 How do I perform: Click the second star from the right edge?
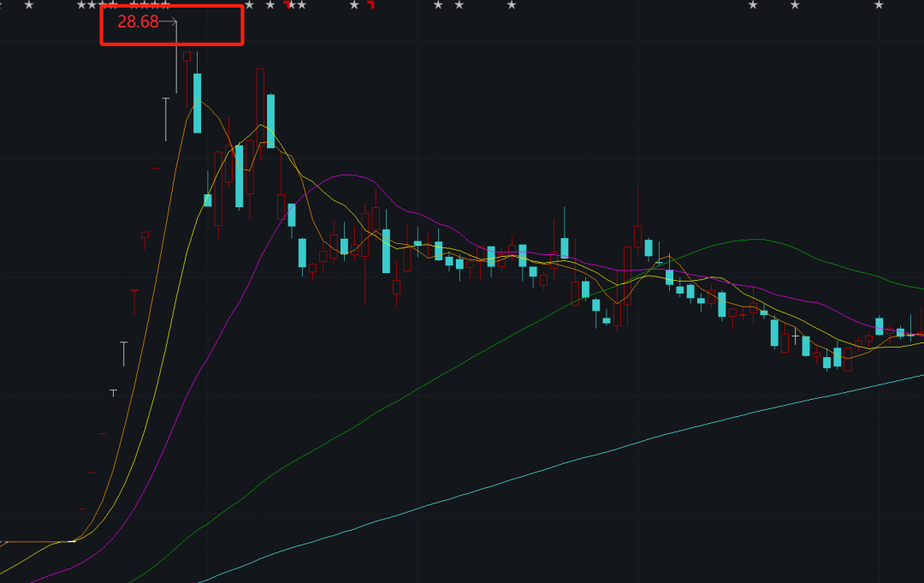click(x=795, y=5)
